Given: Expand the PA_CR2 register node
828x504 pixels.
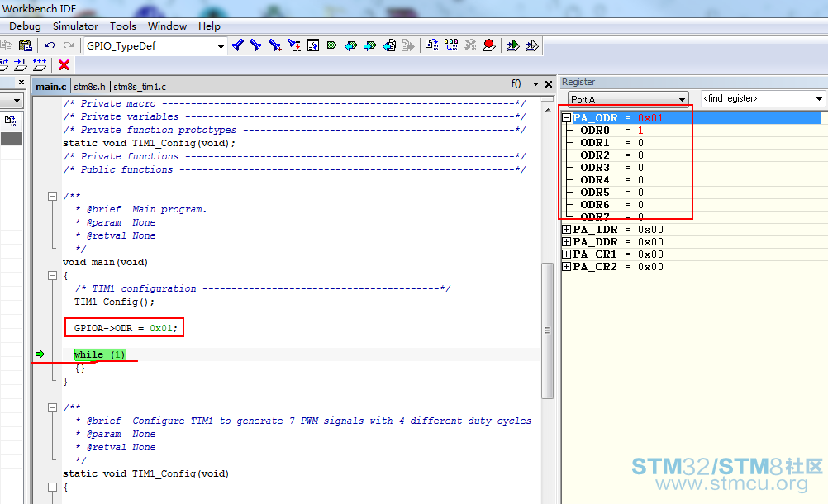Looking at the screenshot, I should click(566, 267).
